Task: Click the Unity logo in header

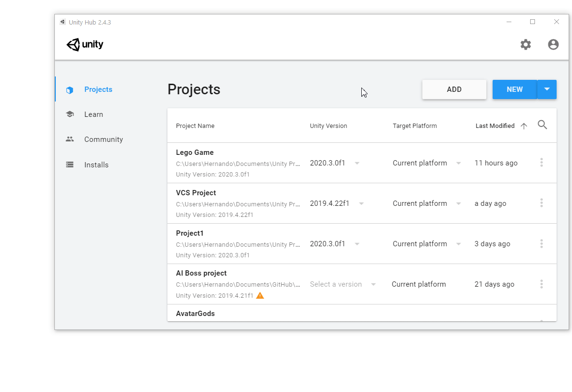Action: click(x=85, y=44)
